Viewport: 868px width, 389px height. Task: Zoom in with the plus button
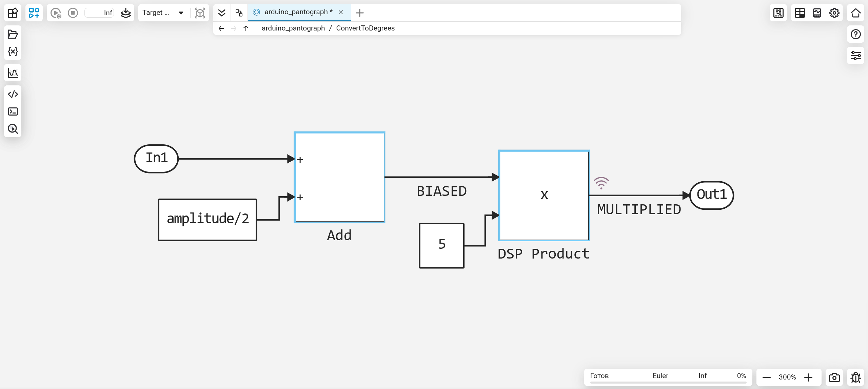(808, 377)
